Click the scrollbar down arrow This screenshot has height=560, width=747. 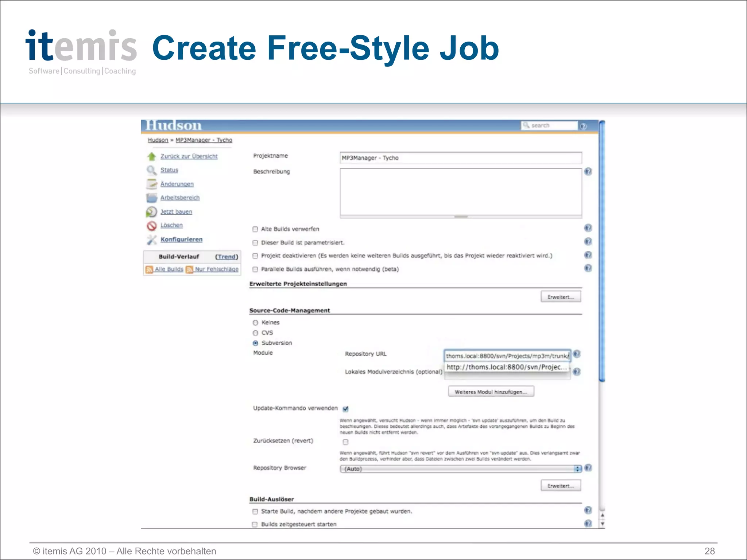[602, 524]
